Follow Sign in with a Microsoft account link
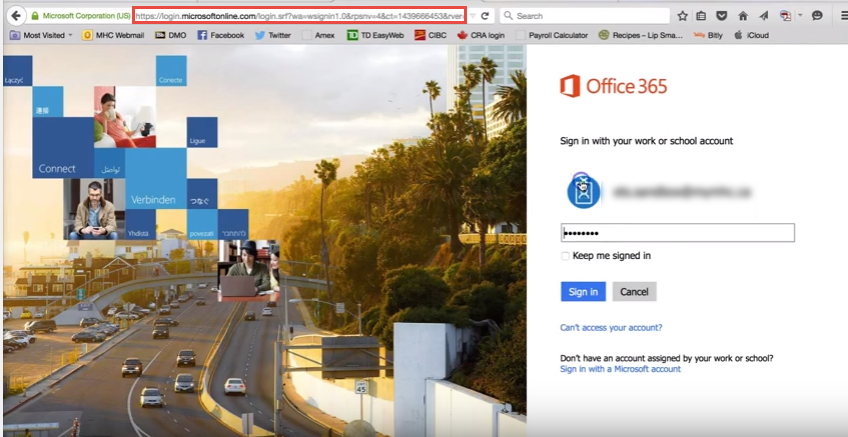The height and width of the screenshot is (437, 848). click(620, 369)
